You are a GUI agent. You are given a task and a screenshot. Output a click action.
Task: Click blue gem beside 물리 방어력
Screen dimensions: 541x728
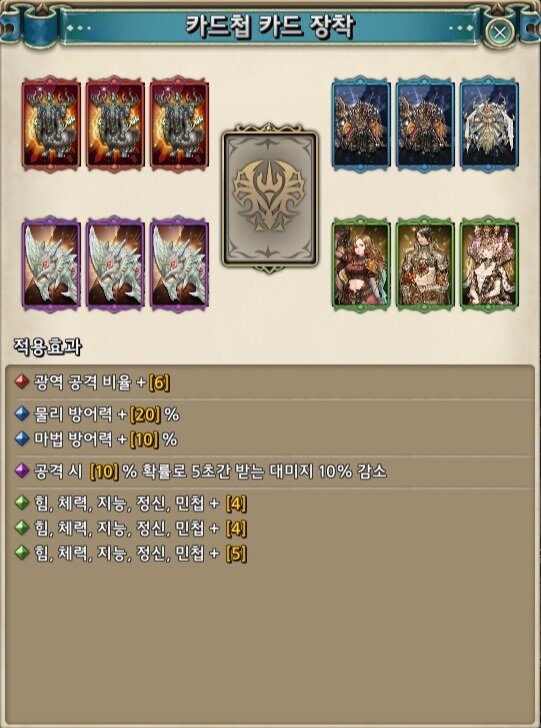(x=21, y=415)
